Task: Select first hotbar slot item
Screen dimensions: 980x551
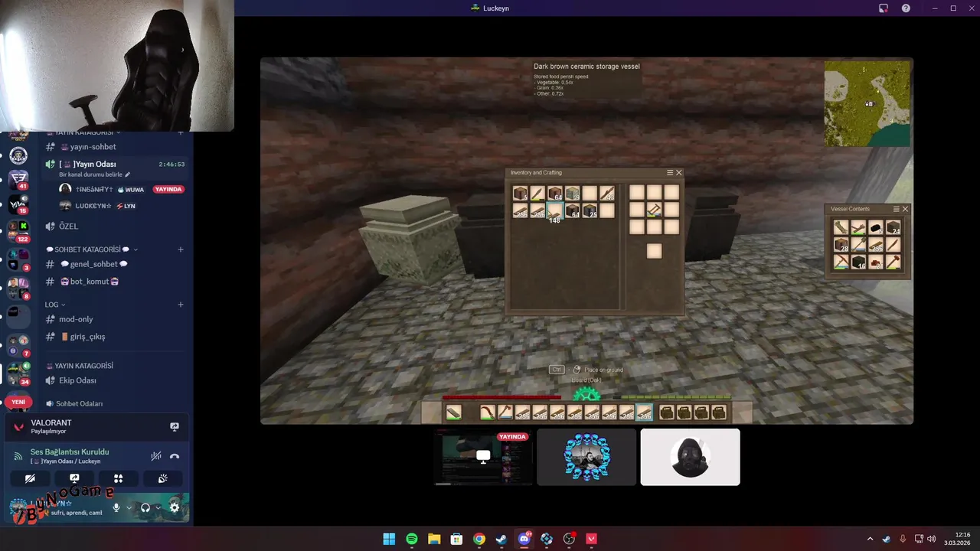Action: click(x=454, y=413)
